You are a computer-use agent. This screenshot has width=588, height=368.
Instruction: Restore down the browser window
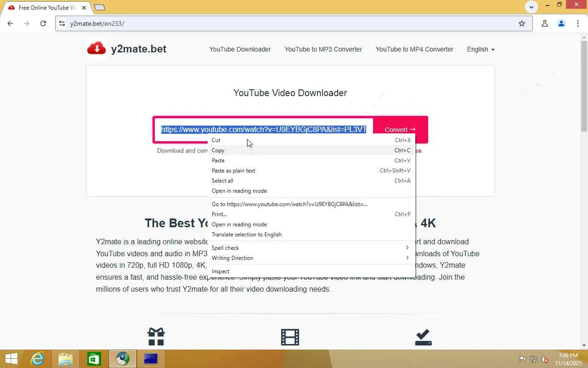click(x=560, y=5)
